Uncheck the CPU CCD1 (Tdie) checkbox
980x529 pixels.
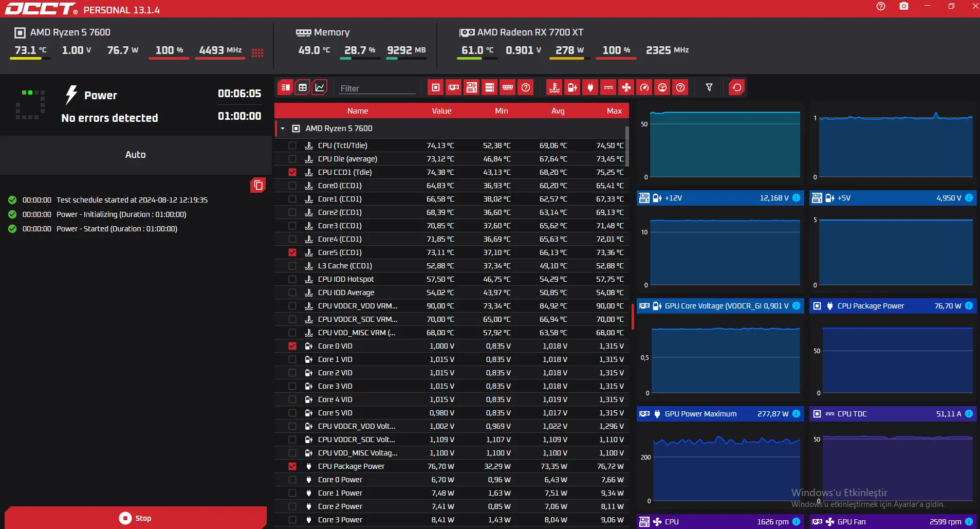click(292, 172)
